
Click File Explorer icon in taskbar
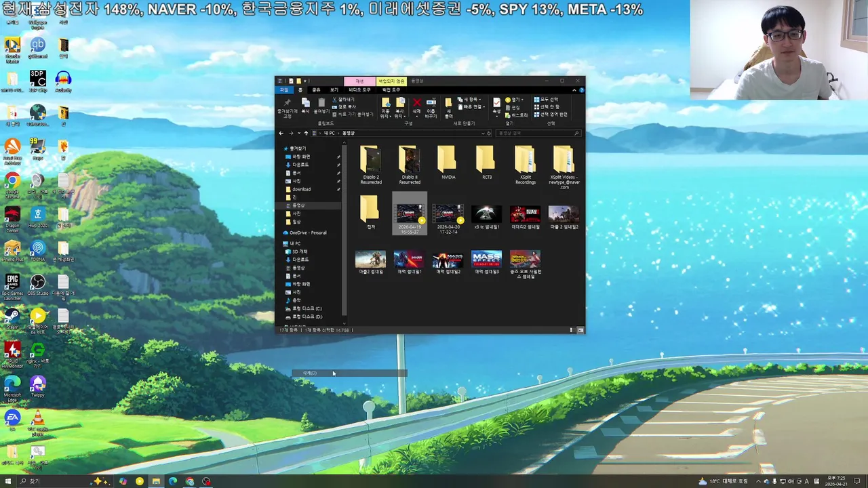[156, 481]
